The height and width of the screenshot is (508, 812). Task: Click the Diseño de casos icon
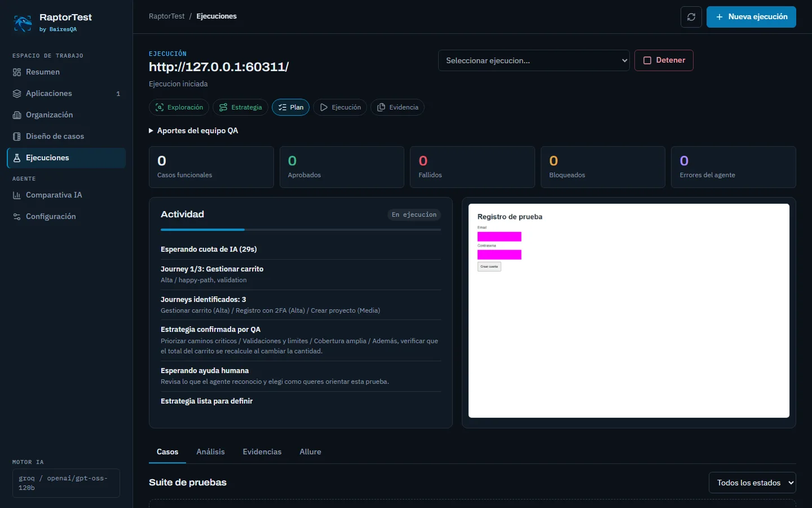coord(17,137)
